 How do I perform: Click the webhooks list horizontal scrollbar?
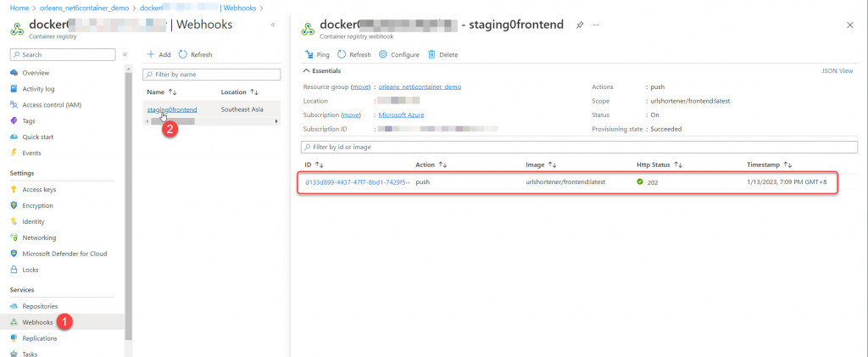coord(171,121)
